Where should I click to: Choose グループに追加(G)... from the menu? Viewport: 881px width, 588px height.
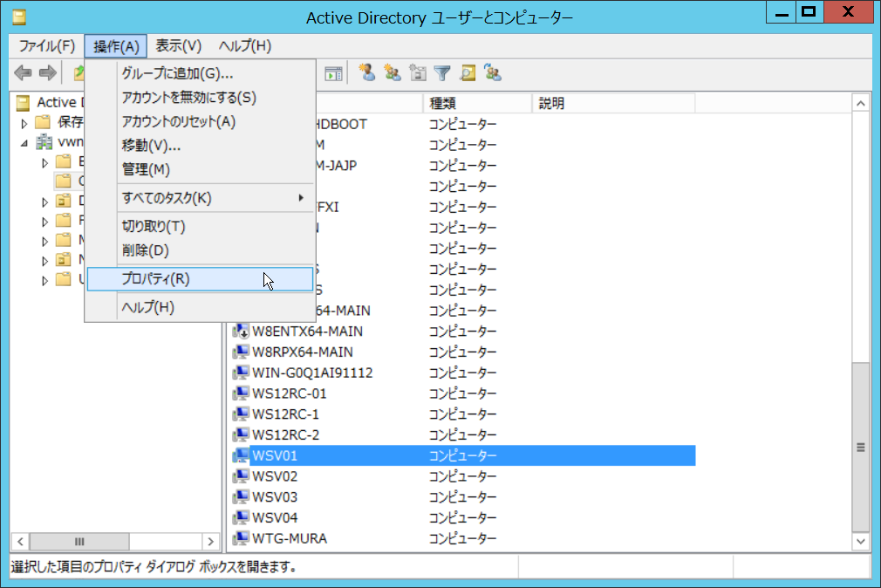(x=200, y=73)
